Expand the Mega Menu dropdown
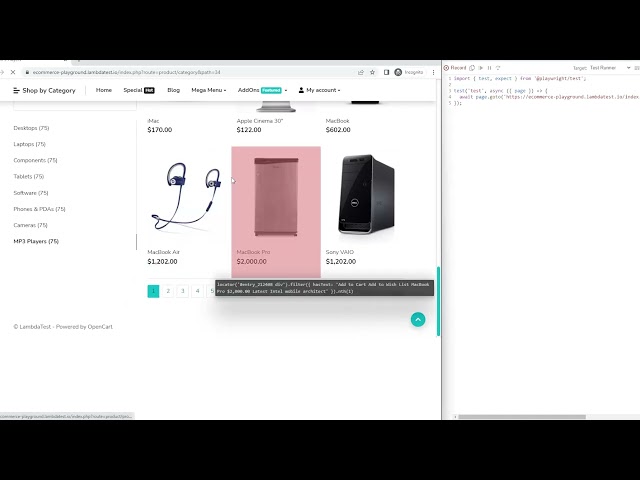Screen dimensions: 640x480 [209, 90]
